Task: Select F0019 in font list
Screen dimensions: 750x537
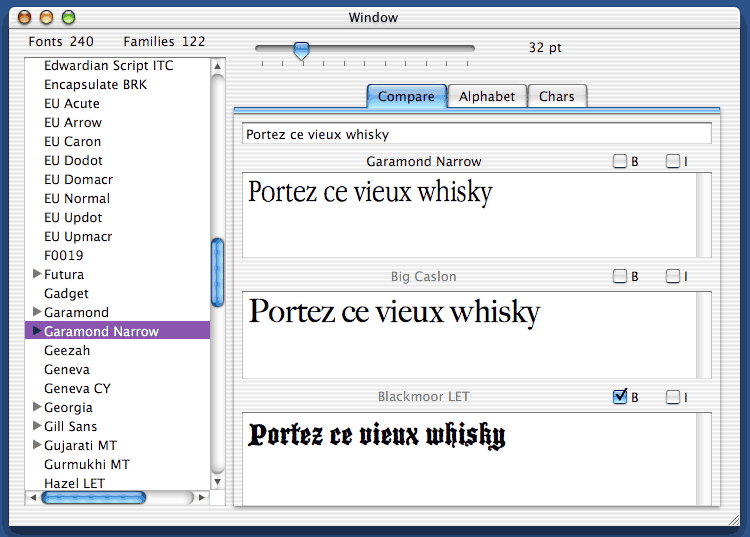Action: coord(63,256)
